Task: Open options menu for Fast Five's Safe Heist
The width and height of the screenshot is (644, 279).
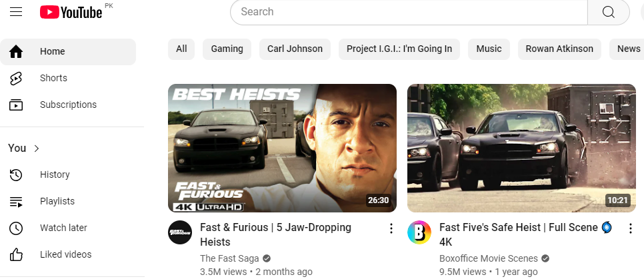Action: (x=630, y=228)
